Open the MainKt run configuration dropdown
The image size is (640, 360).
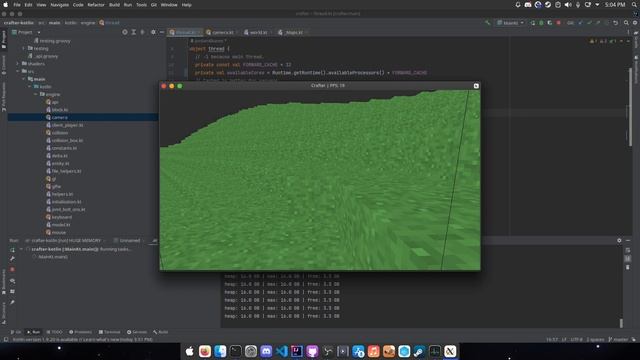click(x=510, y=23)
